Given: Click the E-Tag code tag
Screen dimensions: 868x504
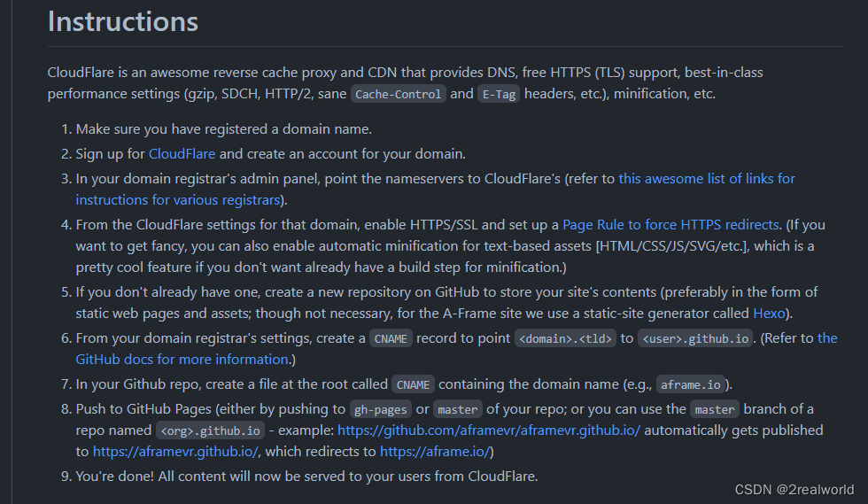Looking at the screenshot, I should pyautogui.click(x=499, y=94).
